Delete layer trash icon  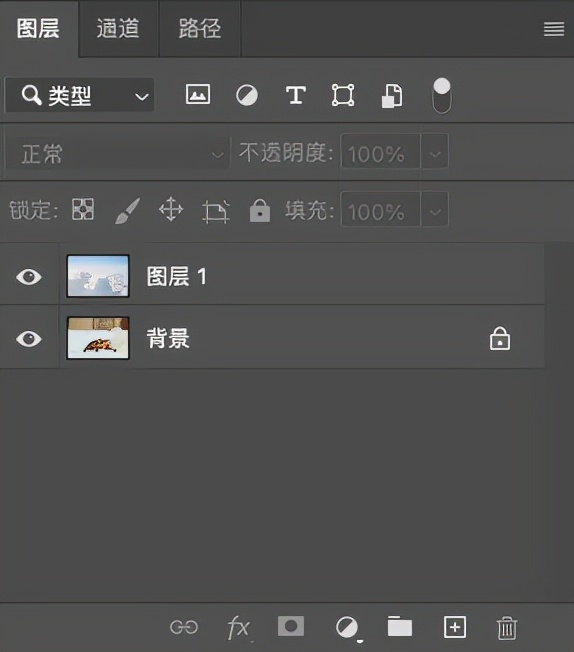507,628
